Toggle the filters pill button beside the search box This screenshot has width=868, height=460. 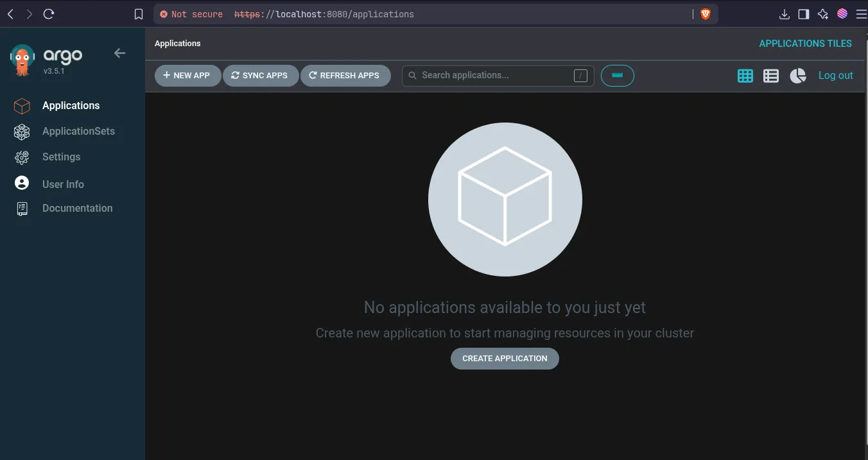pos(618,76)
